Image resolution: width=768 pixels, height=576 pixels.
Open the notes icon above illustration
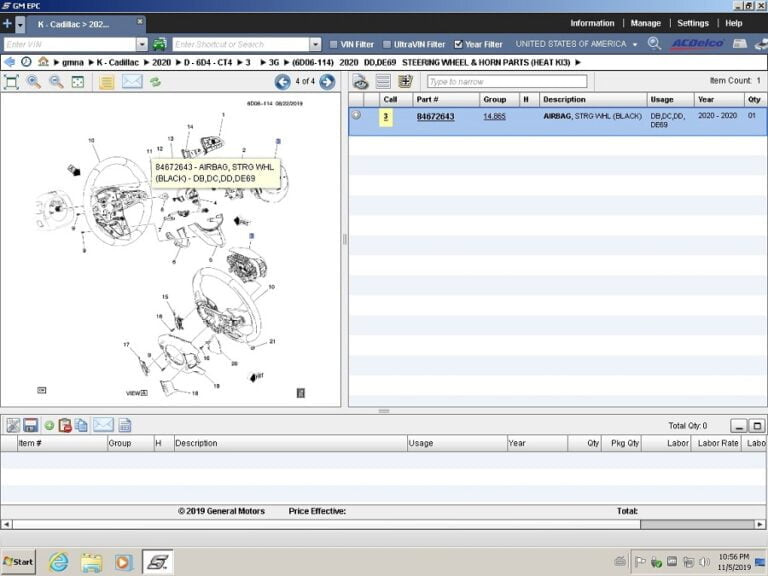tap(106, 82)
